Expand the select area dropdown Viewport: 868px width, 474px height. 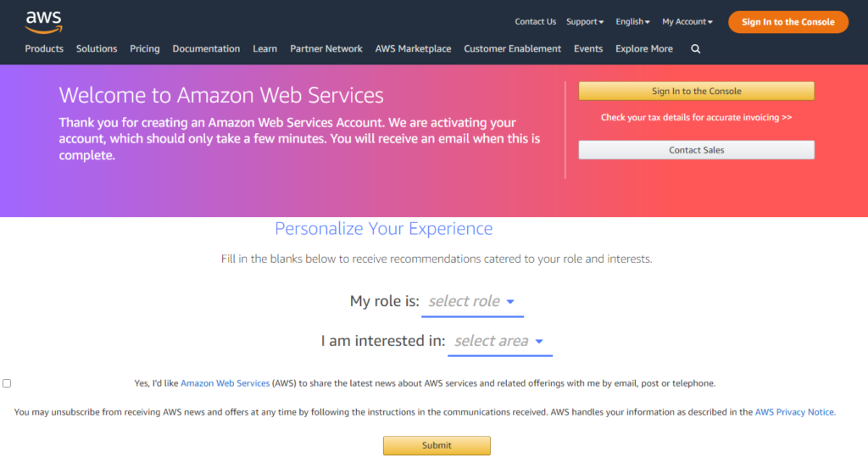pos(500,341)
